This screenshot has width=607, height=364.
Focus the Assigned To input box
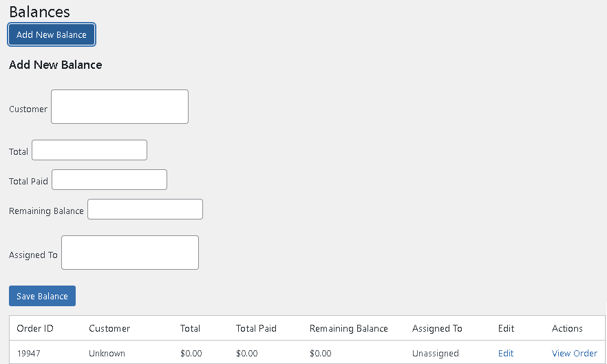click(130, 253)
